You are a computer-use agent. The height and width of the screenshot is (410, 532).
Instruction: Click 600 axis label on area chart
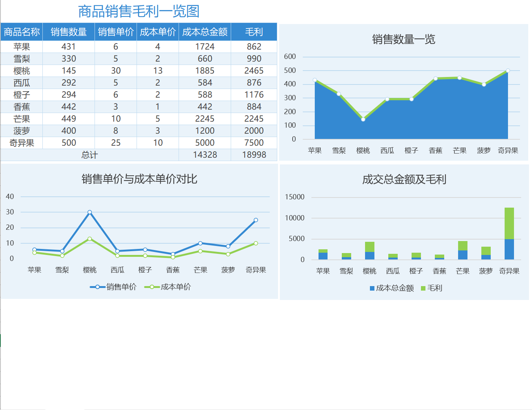290,57
